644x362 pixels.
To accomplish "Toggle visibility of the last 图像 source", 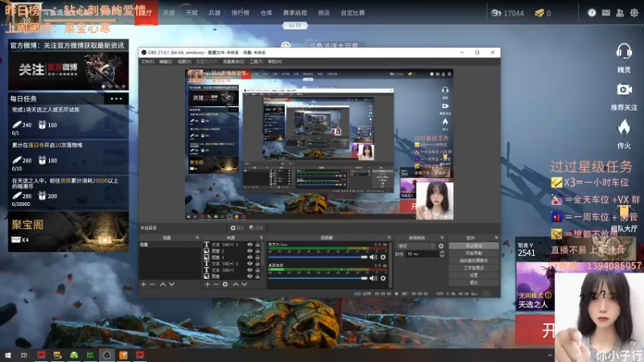I will [x=250, y=277].
